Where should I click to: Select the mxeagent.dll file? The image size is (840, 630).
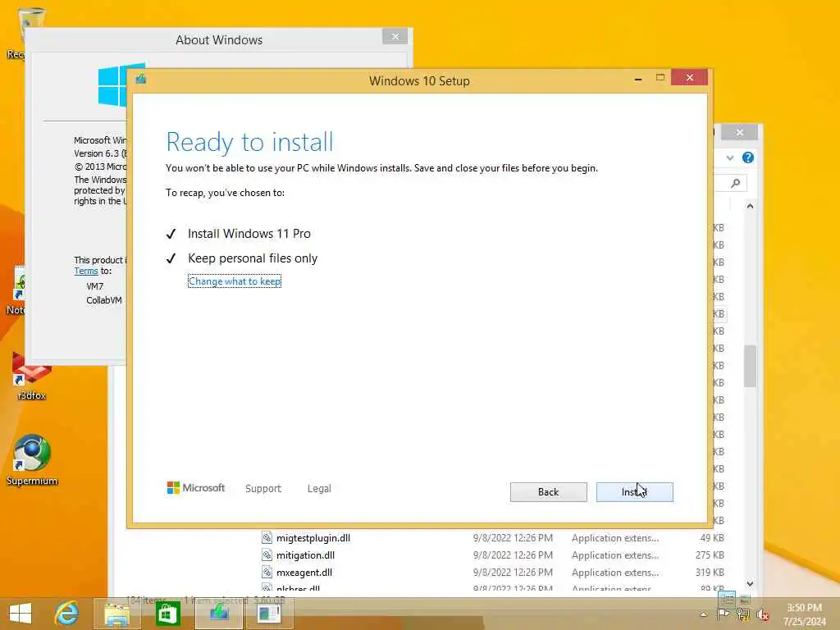pos(304,572)
